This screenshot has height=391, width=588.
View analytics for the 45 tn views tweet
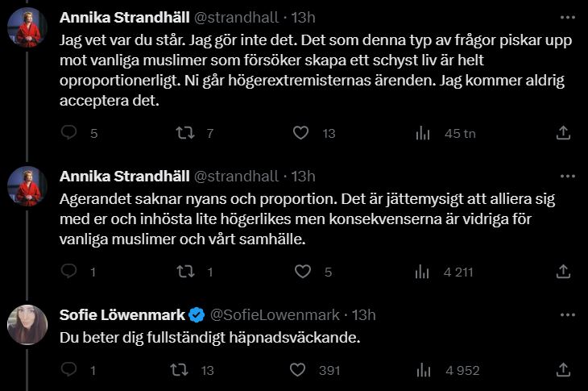(x=421, y=133)
